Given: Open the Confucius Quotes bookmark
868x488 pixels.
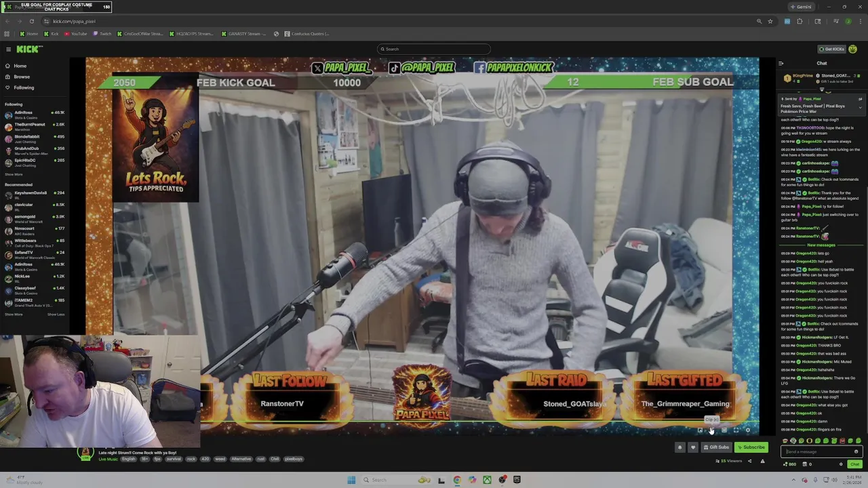Looking at the screenshot, I should coord(307,34).
